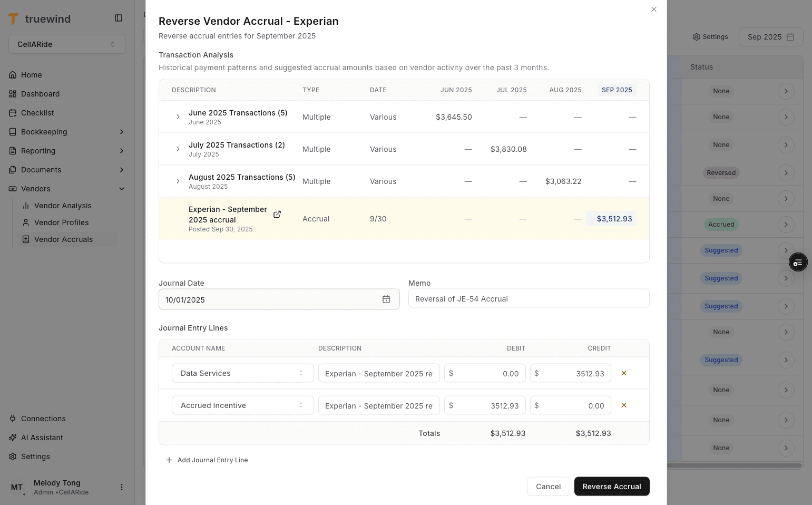The height and width of the screenshot is (505, 812).
Task: Open external link for Experian September accrual
Action: point(277,214)
